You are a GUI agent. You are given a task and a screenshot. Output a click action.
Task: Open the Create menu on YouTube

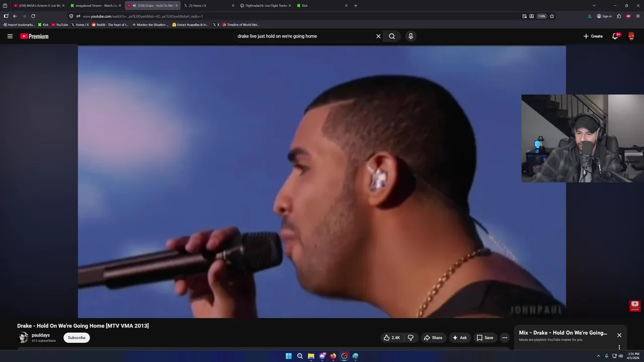pos(593,36)
